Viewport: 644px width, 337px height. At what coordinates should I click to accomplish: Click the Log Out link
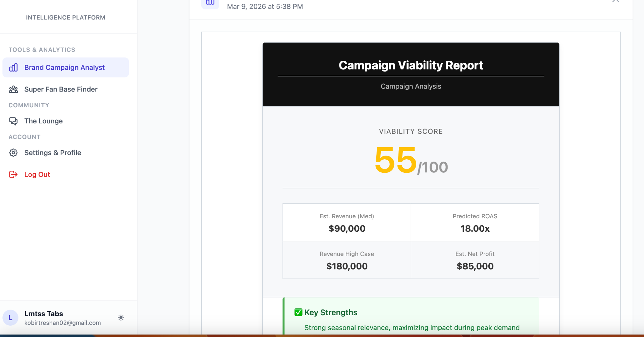click(x=37, y=174)
